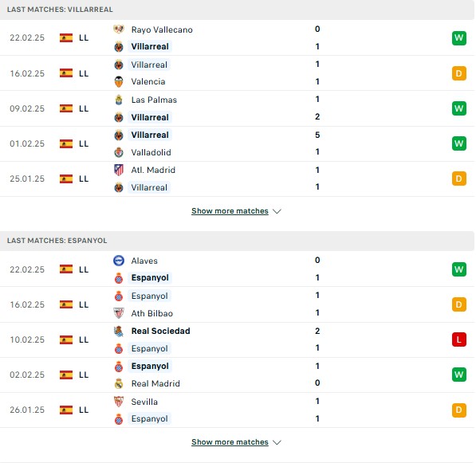Click the Sevilla club crest
This screenshot has height=463, width=476.
click(x=119, y=402)
